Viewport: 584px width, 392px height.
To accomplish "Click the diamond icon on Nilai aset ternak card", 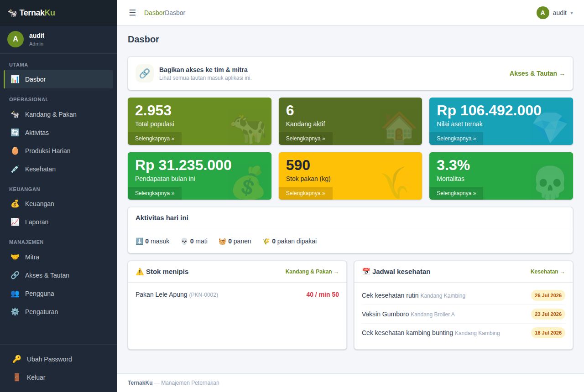I will 550,128.
